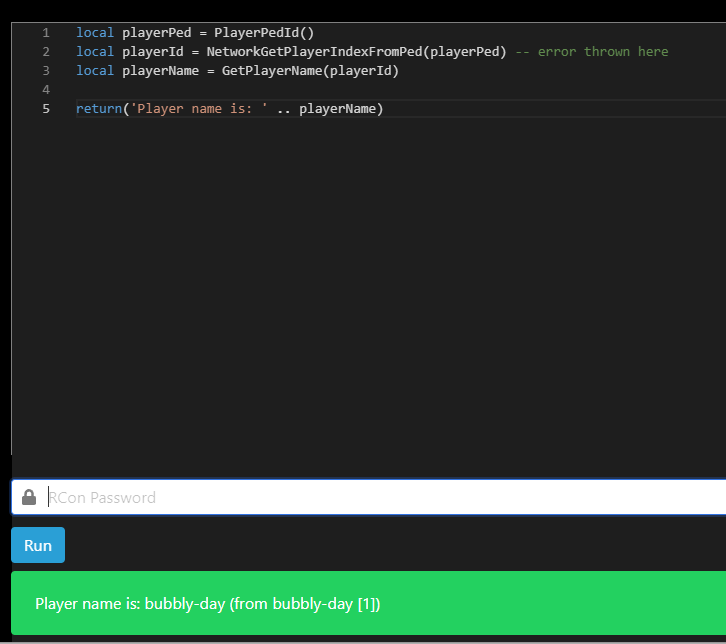This screenshot has height=644, width=726.
Task: Click 'NetworkGetPlayerIndexFromPed' call on line 2
Action: pyautogui.click(x=314, y=52)
